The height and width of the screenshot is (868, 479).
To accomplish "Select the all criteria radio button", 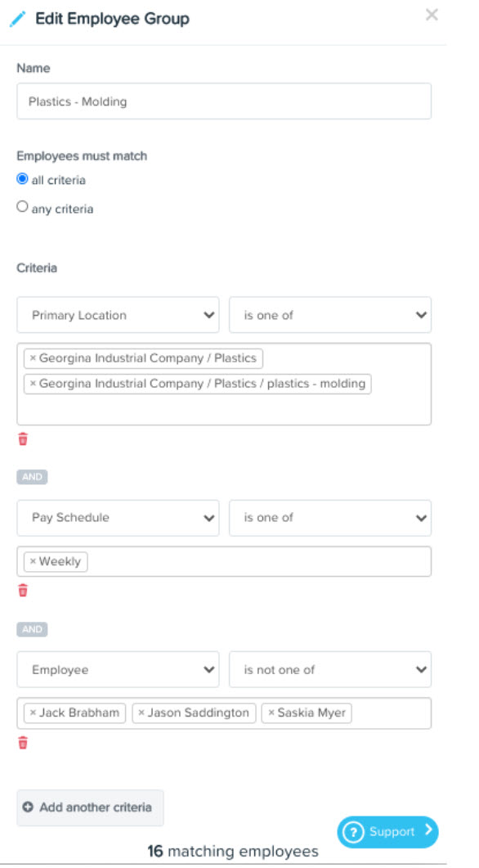I will (22, 179).
